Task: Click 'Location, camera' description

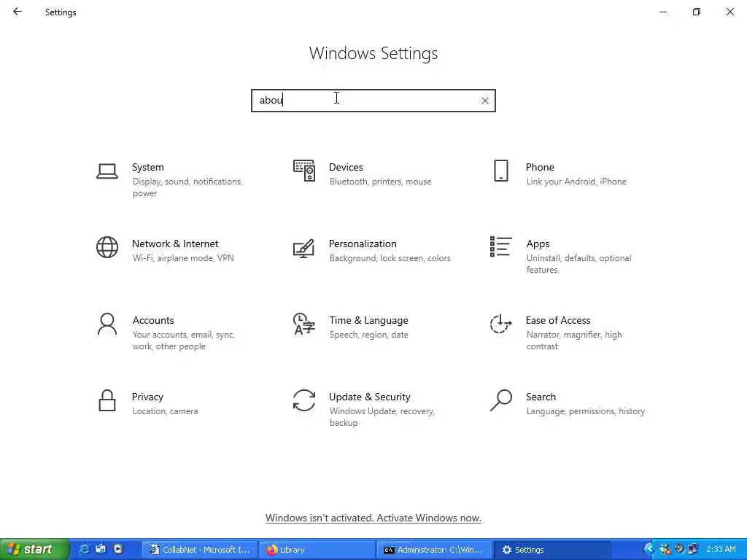Action: coord(165,411)
